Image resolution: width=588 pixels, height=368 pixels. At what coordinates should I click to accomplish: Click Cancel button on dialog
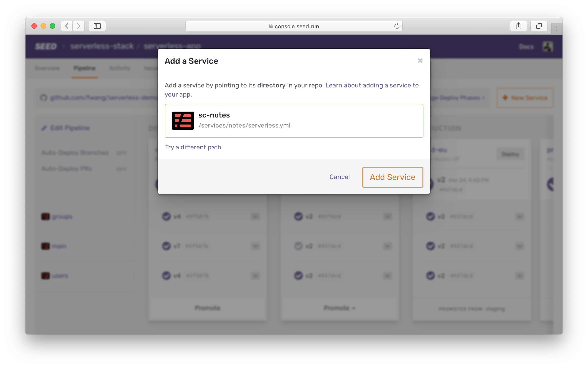point(340,177)
